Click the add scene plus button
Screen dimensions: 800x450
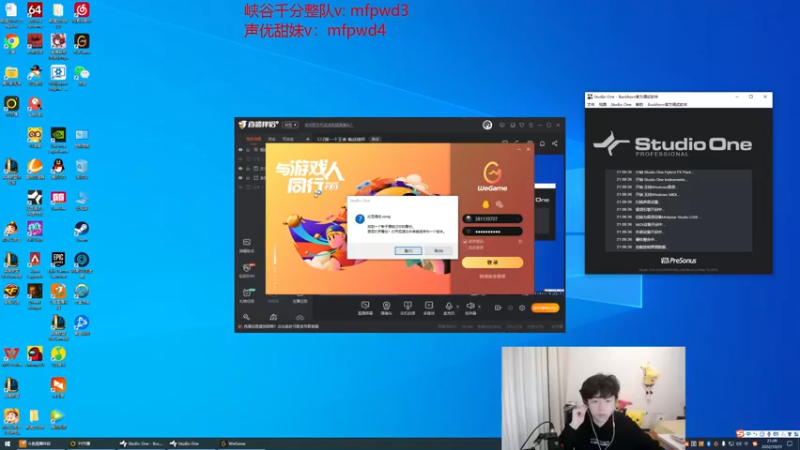pos(308,139)
